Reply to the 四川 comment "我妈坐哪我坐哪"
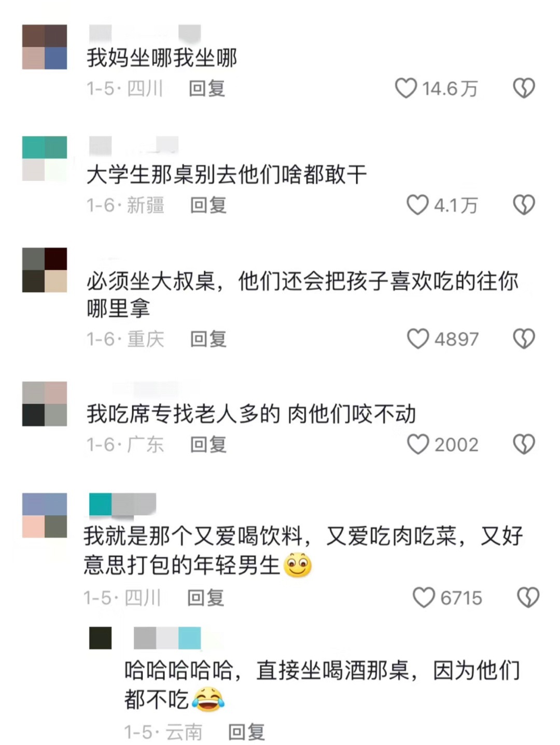The width and height of the screenshot is (560, 745). [206, 89]
